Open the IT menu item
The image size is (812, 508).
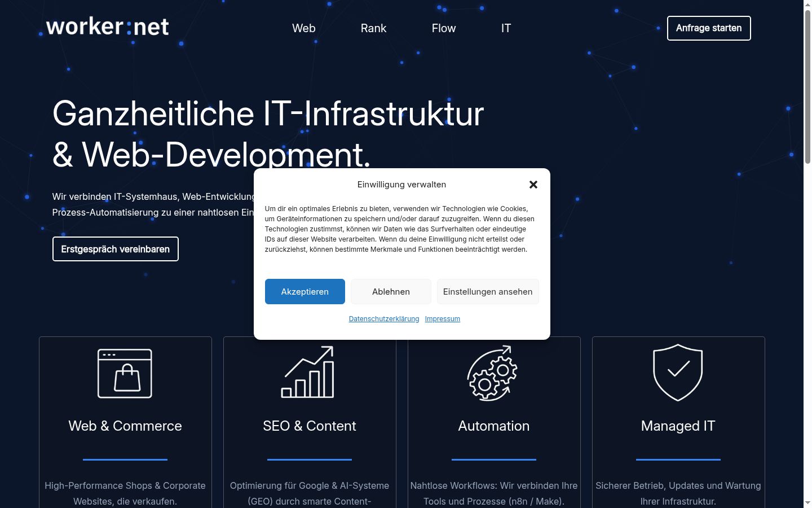coord(506,28)
